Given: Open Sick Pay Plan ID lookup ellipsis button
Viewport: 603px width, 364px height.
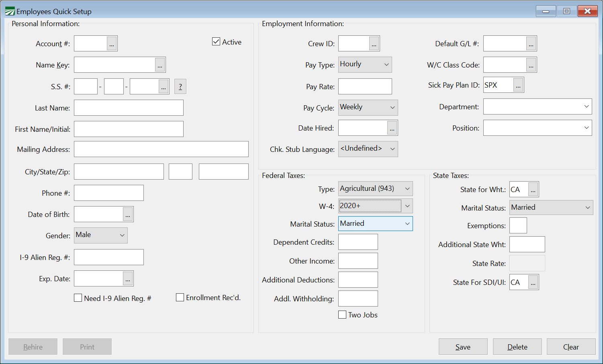Looking at the screenshot, I should pos(518,85).
